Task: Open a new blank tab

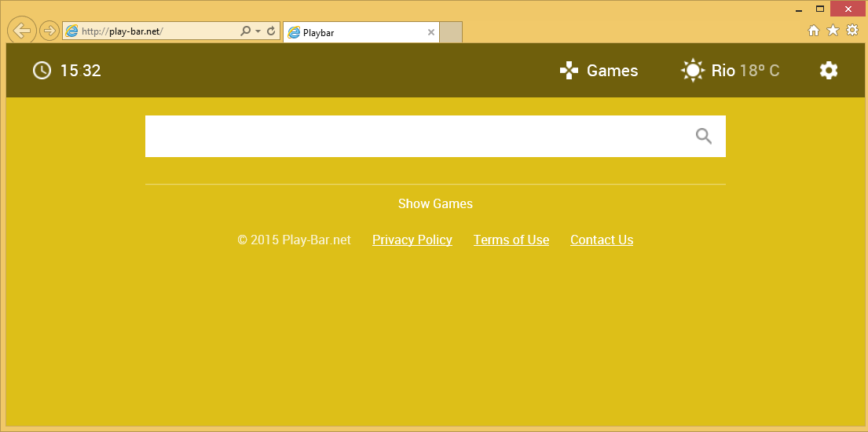Action: point(451,33)
